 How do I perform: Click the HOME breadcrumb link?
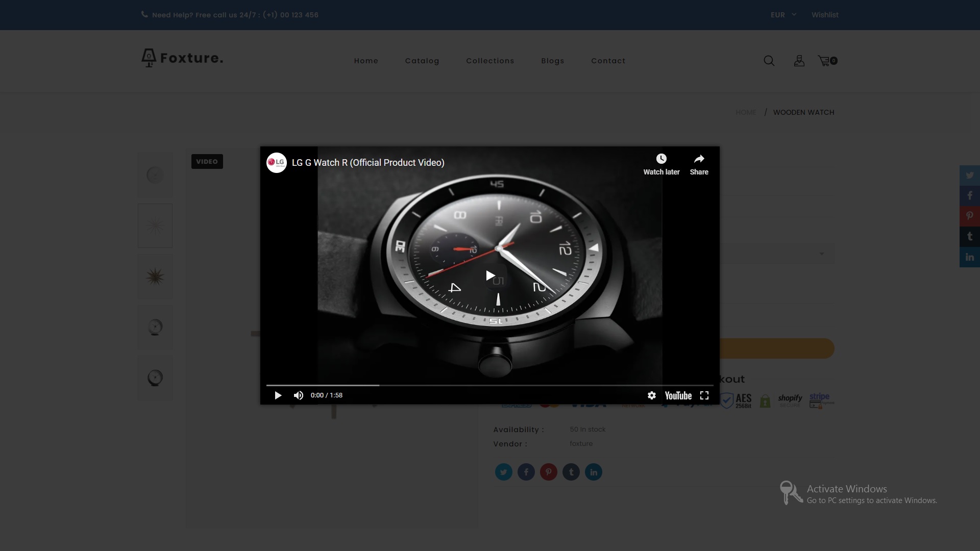point(746,112)
